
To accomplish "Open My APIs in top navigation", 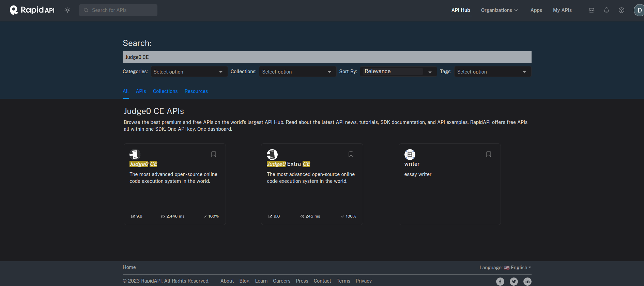I will [562, 10].
